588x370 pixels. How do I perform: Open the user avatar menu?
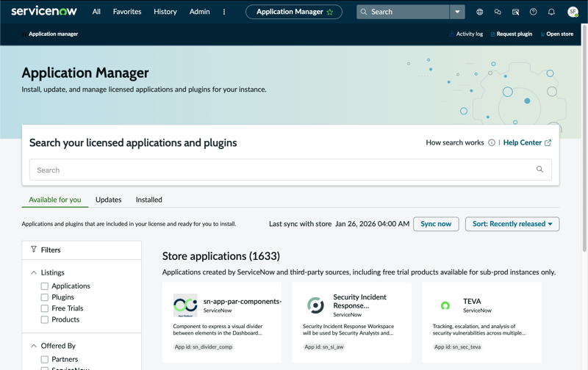click(573, 12)
